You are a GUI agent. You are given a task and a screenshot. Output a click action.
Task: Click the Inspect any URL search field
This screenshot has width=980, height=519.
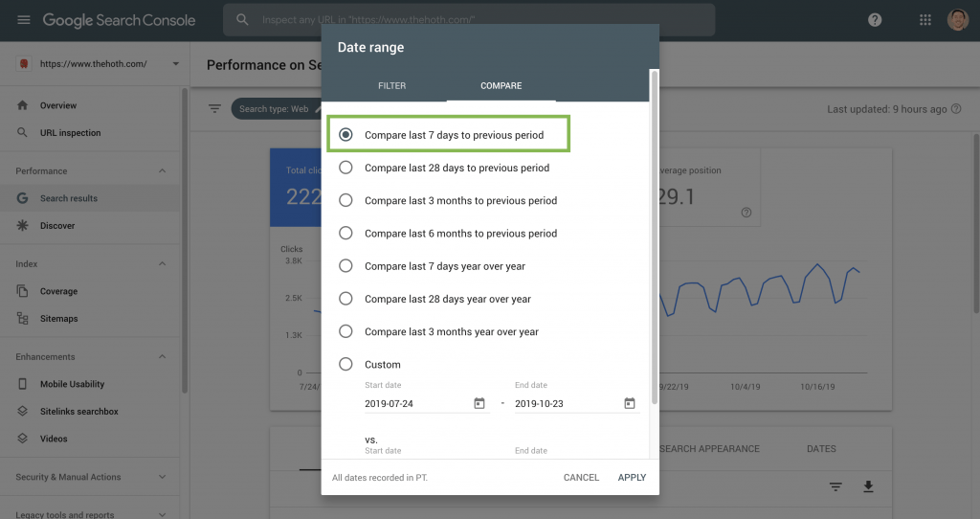(x=469, y=20)
